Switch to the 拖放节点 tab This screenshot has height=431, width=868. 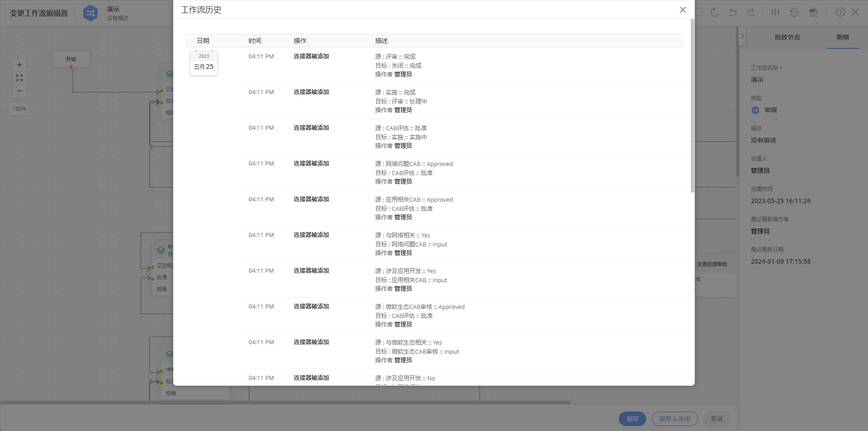tap(787, 37)
